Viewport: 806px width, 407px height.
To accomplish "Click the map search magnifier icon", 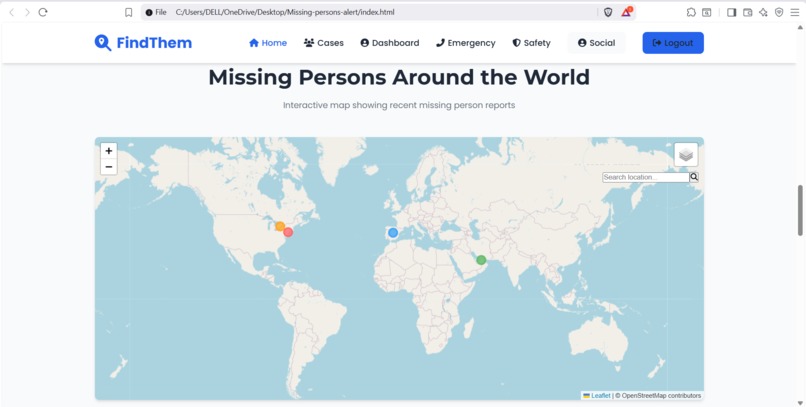I will pos(694,177).
